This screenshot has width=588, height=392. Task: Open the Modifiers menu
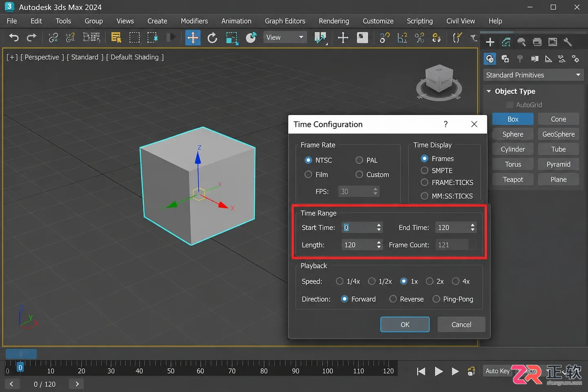pyautogui.click(x=194, y=21)
